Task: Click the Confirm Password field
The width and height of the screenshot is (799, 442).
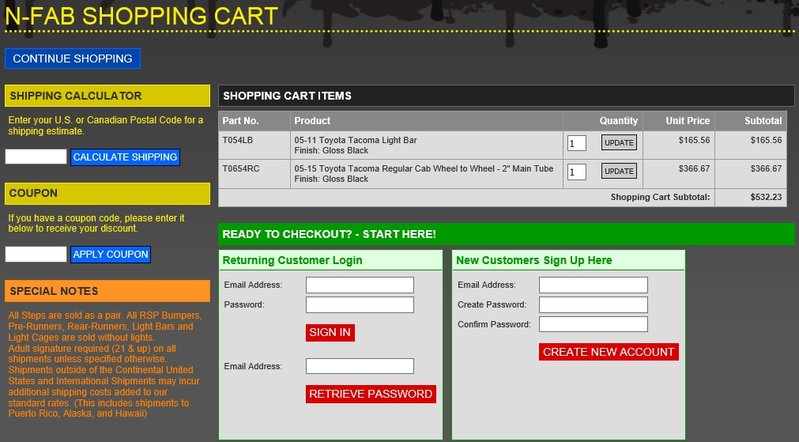Action: 593,324
